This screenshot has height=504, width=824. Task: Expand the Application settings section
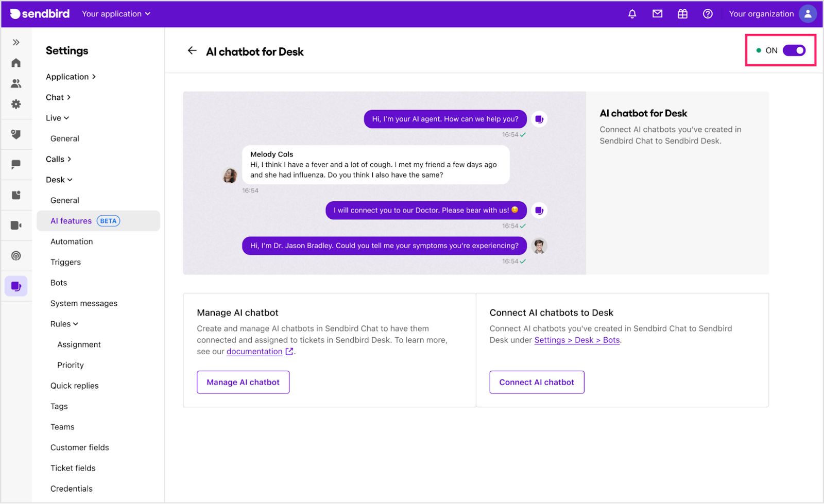pos(71,76)
